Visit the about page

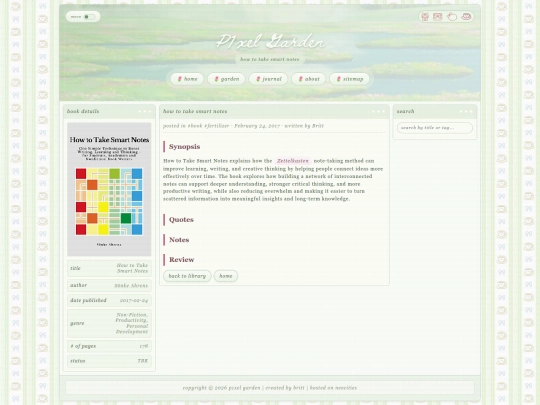(x=309, y=79)
